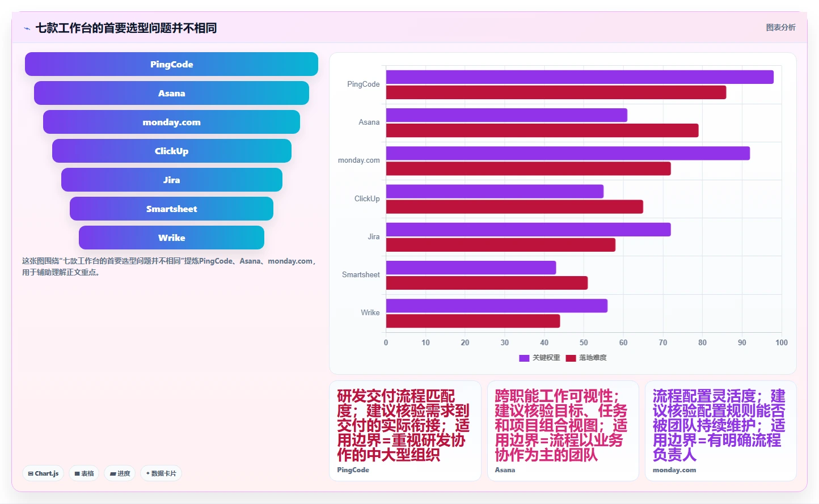This screenshot has height=504, width=819.
Task: Click the icon beside the panel title
Action: tap(27, 28)
